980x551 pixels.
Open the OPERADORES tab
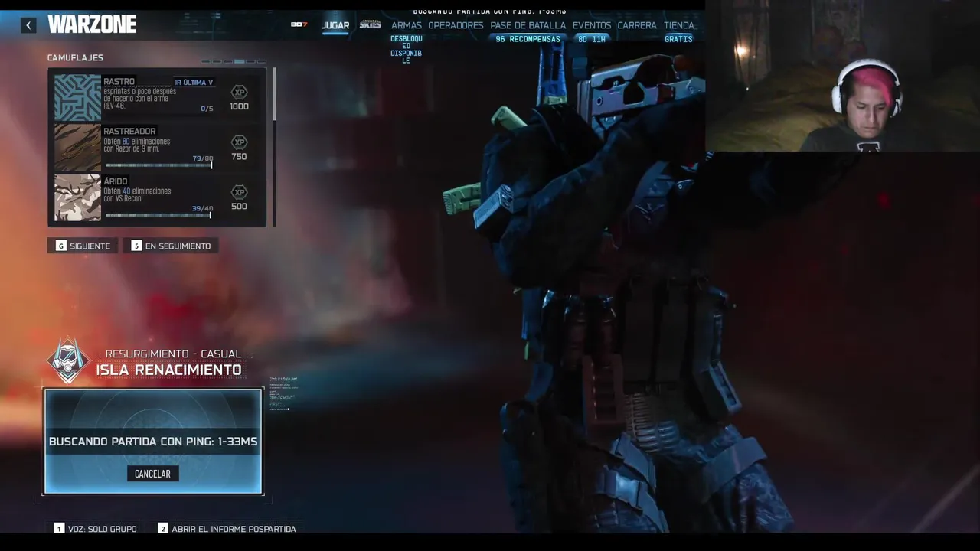(456, 25)
